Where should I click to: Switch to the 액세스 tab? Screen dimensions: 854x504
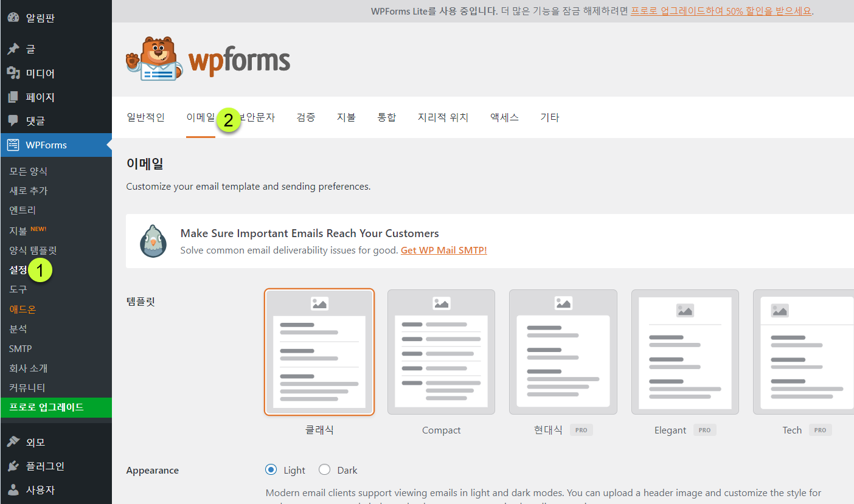coord(504,117)
